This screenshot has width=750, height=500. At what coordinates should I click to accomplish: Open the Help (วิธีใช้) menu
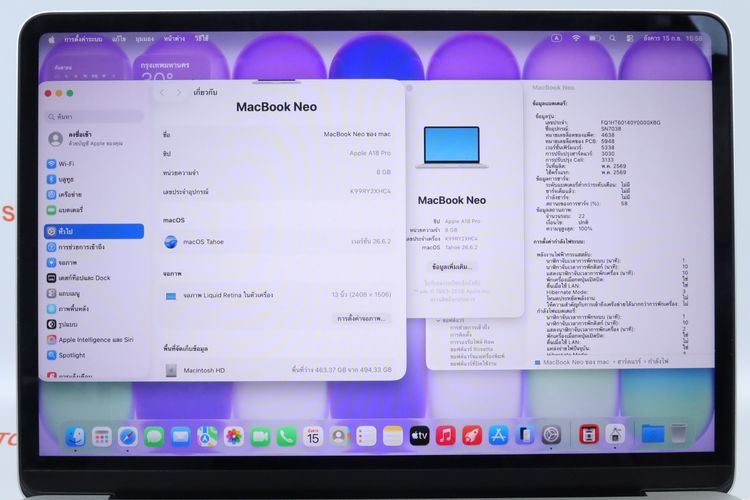(201, 38)
